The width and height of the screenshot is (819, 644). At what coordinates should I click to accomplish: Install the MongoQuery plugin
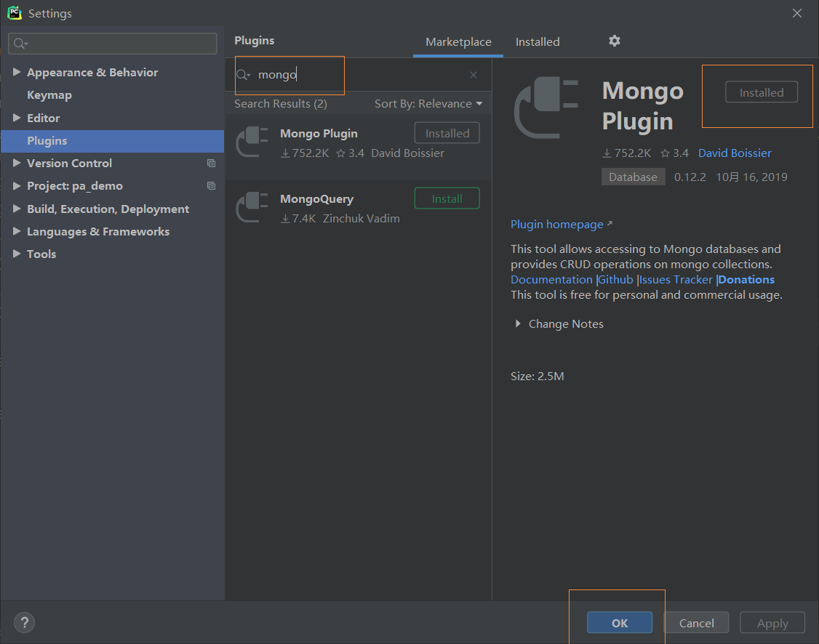click(x=447, y=198)
